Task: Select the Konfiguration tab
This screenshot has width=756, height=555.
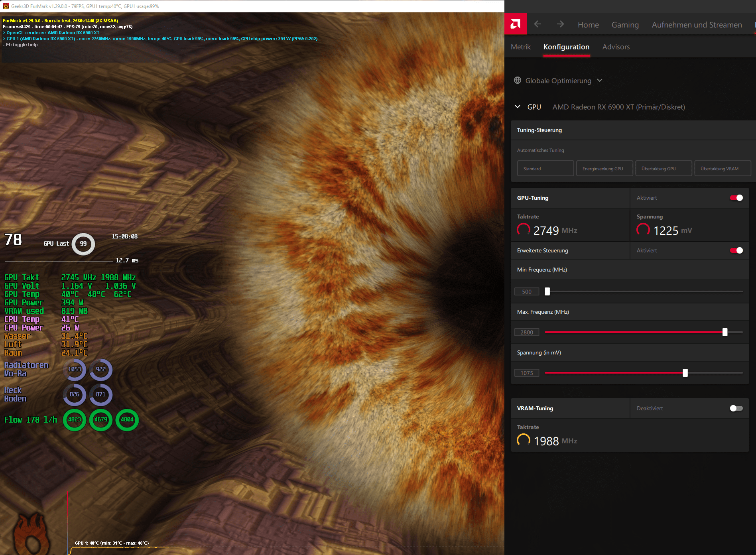Action: (x=566, y=47)
